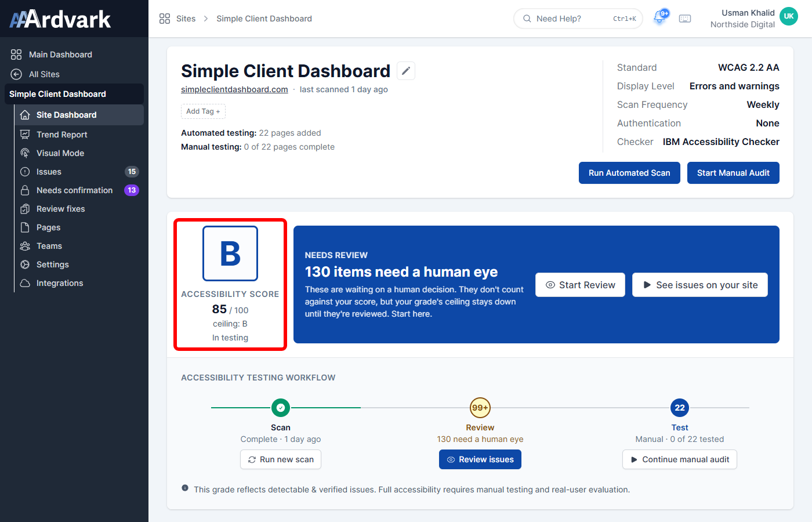Open Teams in sidebar
Image resolution: width=812 pixels, height=522 pixels.
(79, 246)
